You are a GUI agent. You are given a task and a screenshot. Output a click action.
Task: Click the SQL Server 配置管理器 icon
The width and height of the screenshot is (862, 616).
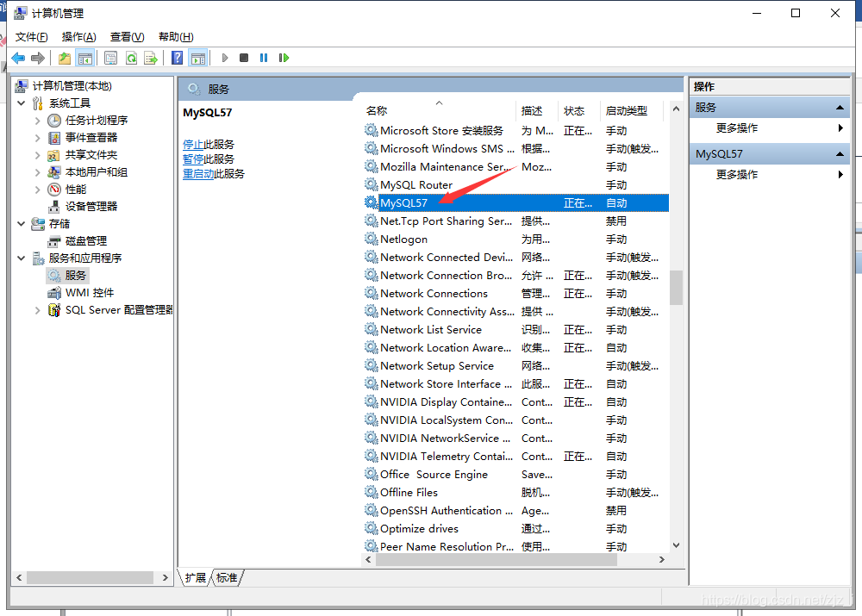coord(53,310)
